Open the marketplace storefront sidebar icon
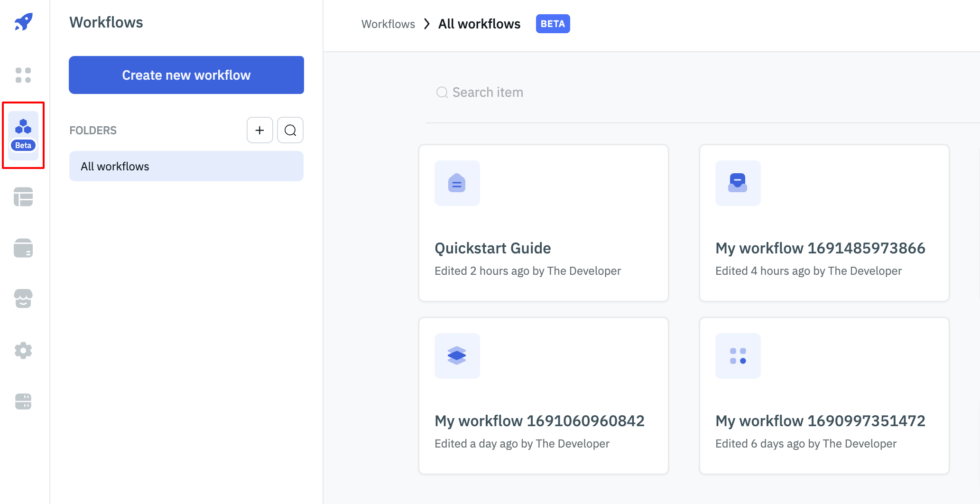Viewport: 980px width, 504px height. point(23,299)
